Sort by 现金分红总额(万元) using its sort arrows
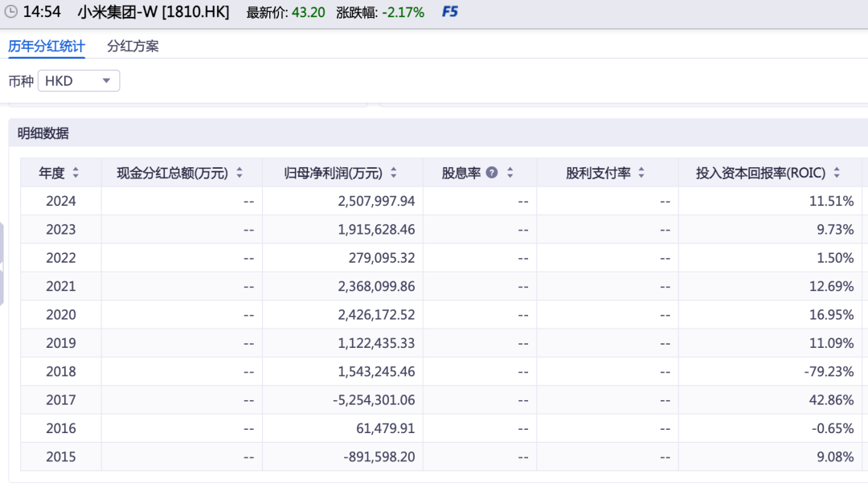Screen dimensions: 868x495 240,173
